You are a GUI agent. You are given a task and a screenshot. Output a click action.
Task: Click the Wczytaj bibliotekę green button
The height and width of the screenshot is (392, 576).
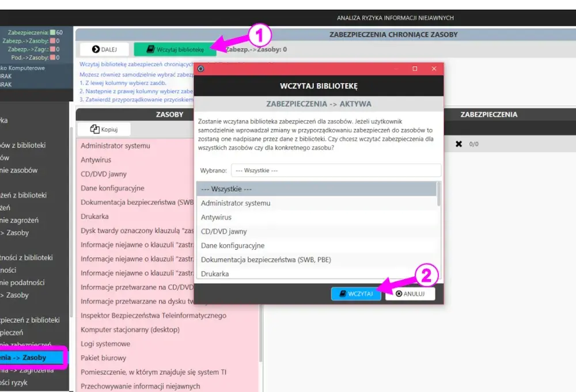click(x=175, y=49)
